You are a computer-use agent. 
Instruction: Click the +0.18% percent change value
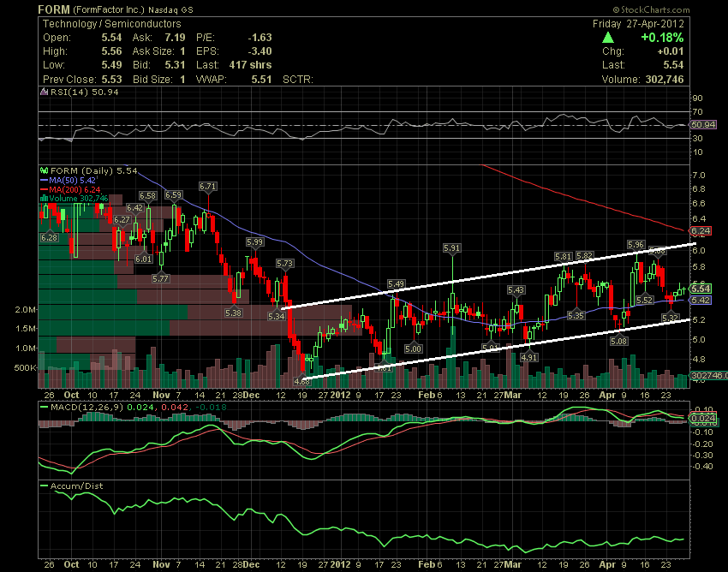pyautogui.click(x=662, y=38)
